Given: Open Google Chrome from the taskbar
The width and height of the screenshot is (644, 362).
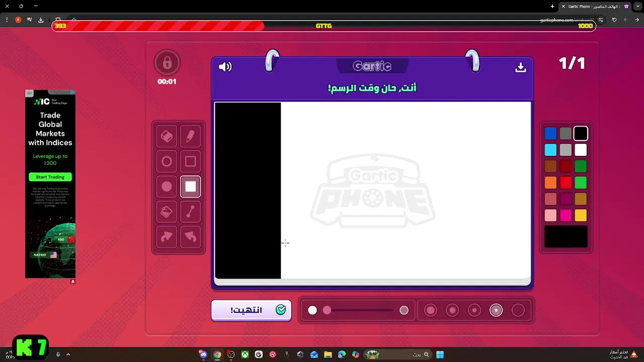Looking at the screenshot, I should pyautogui.click(x=217, y=354).
